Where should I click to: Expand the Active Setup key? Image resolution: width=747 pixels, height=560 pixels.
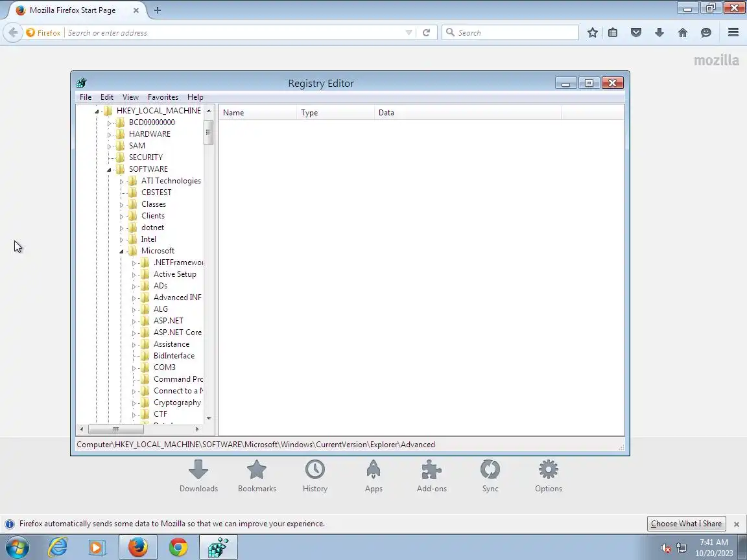(x=134, y=275)
